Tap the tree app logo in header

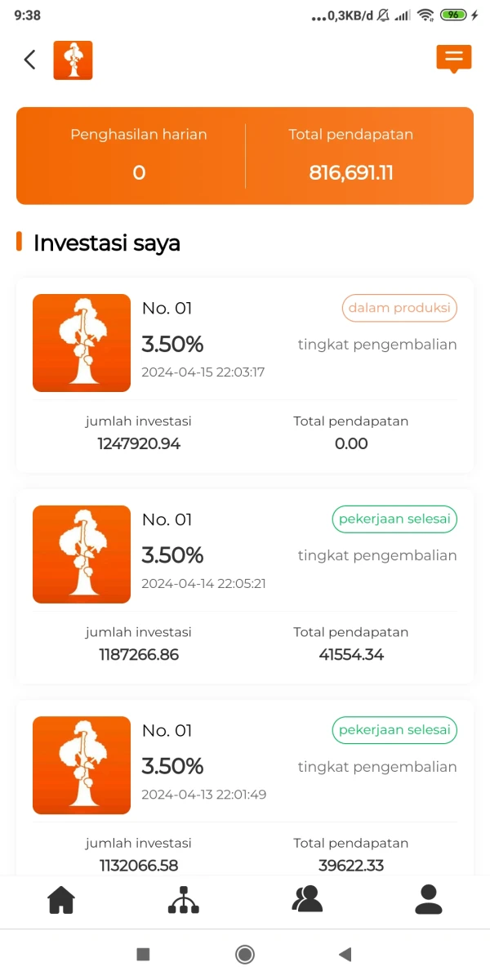[73, 60]
